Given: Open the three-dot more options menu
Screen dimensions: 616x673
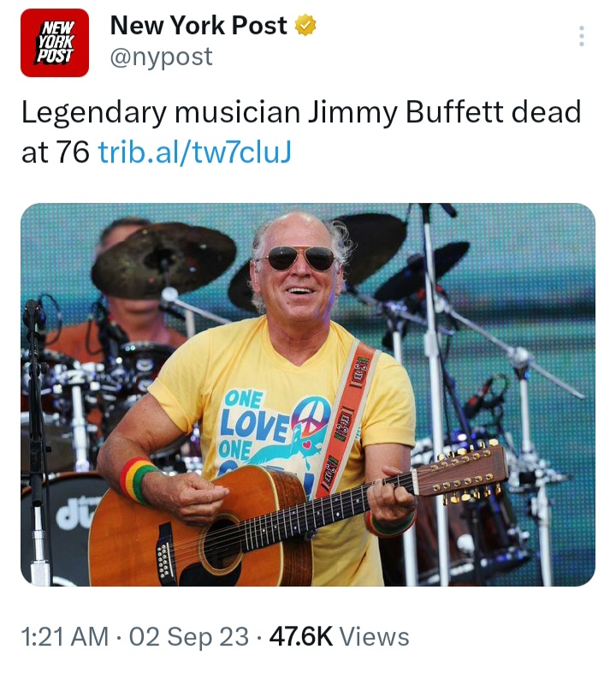Looking at the screenshot, I should tap(582, 36).
